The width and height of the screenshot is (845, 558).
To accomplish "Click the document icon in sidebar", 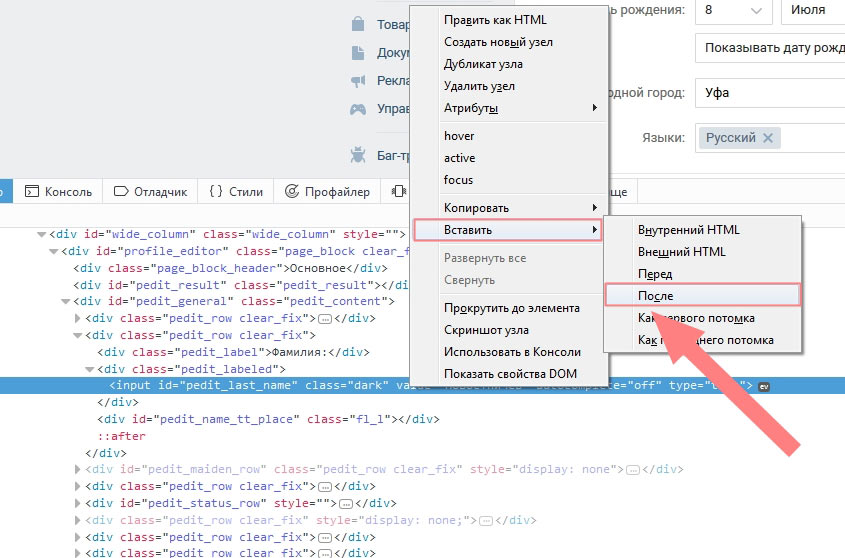I will point(358,53).
